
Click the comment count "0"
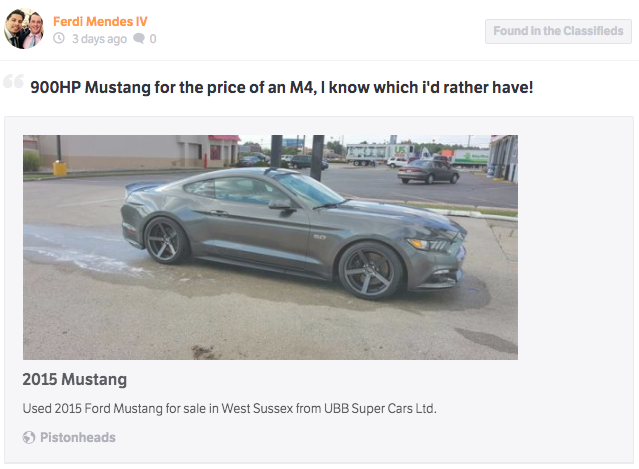[x=153, y=39]
